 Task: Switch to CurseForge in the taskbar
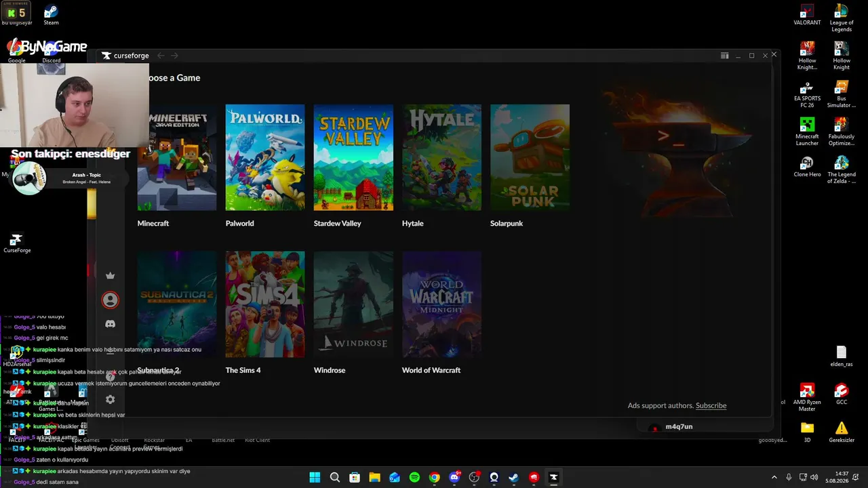point(553,477)
